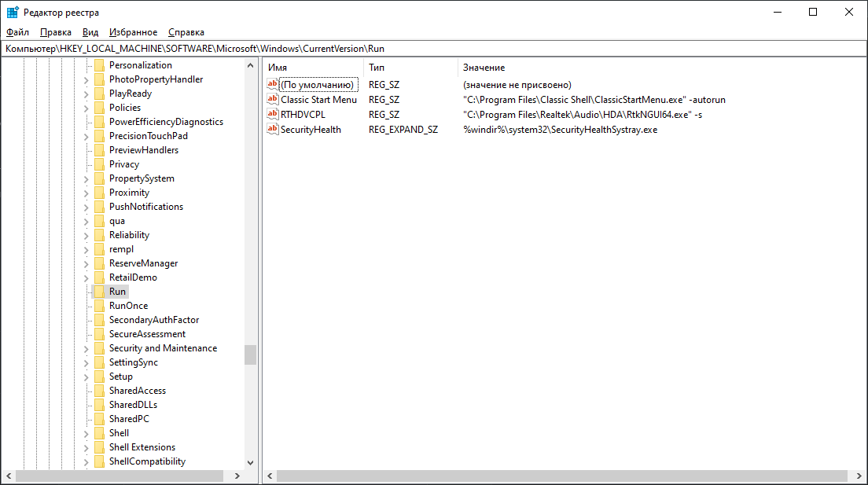Click the string icon next to RTHDVCPL
Screen dimensions: 868x485
click(272, 114)
